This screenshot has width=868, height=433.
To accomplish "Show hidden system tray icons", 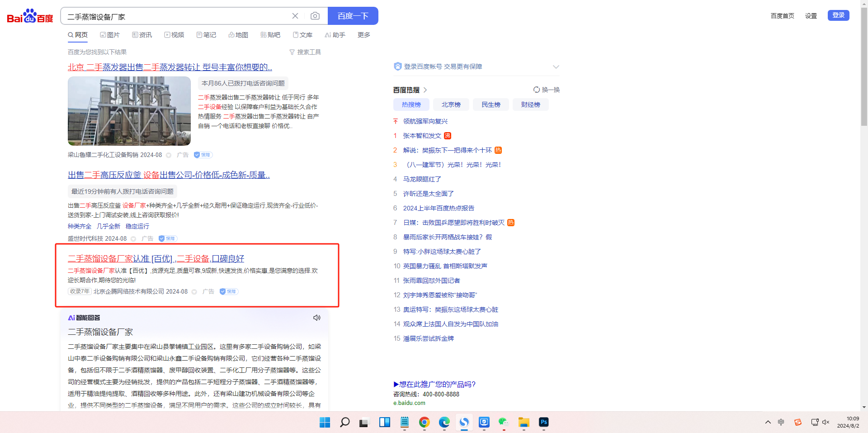I will [768, 422].
